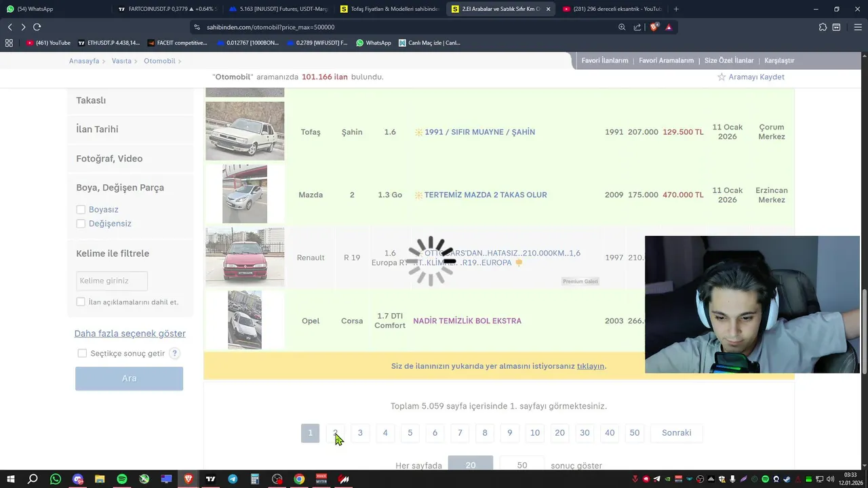
Task: Check the Değişensiz checkbox
Action: [x=81, y=224]
